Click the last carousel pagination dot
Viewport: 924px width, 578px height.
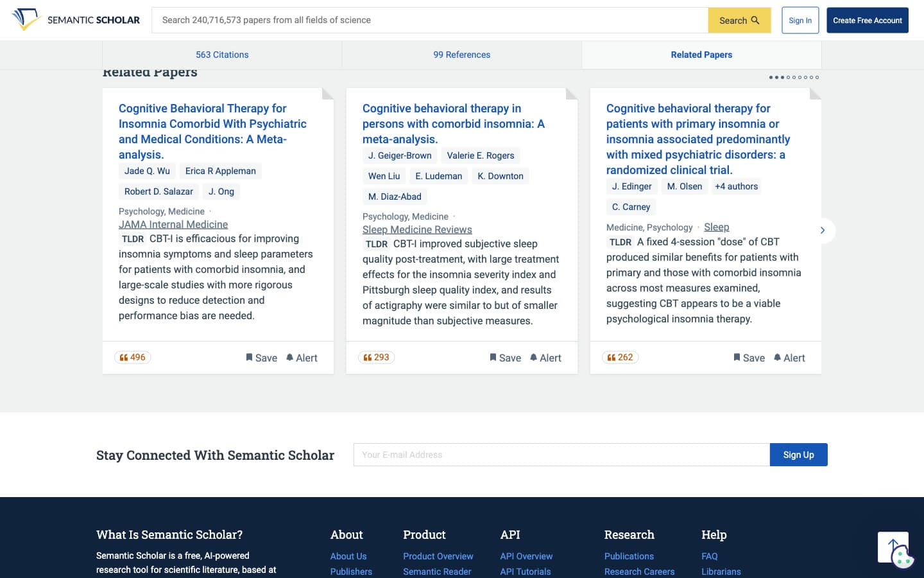[x=817, y=77]
